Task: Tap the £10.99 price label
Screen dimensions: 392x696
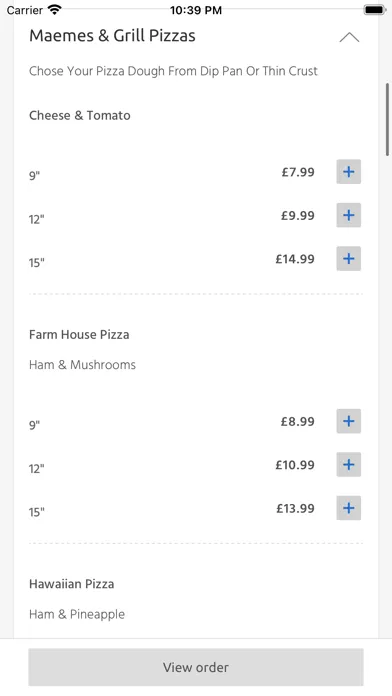Action: [x=295, y=465]
